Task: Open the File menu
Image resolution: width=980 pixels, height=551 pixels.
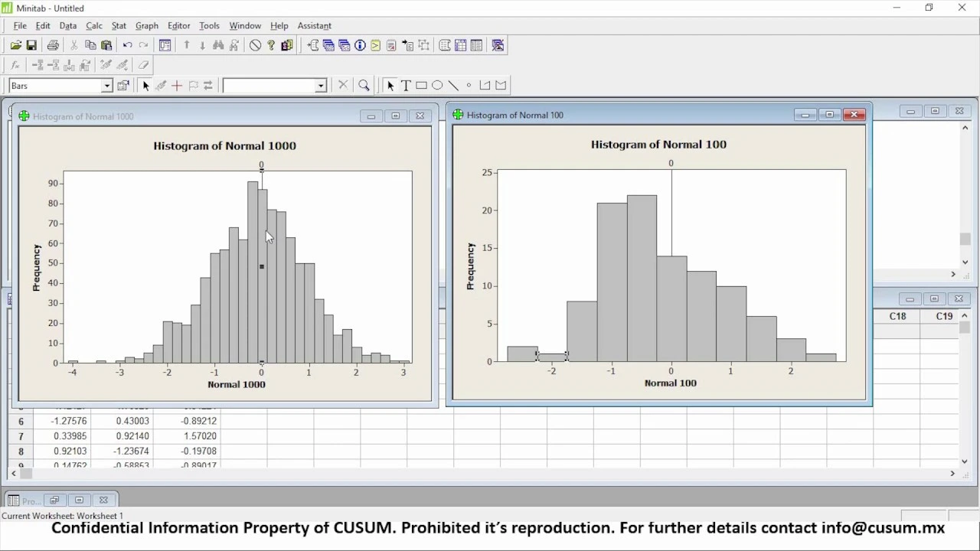Action: [x=20, y=25]
